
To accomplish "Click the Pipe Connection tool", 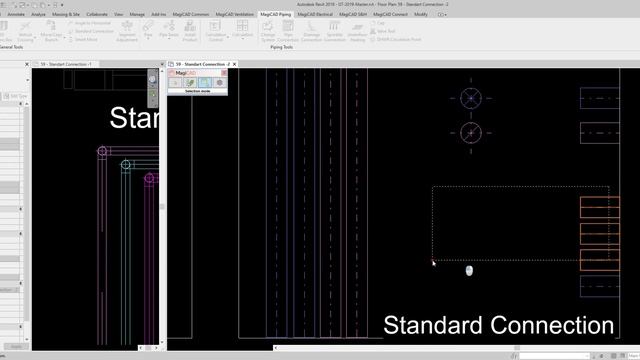I will click(288, 31).
